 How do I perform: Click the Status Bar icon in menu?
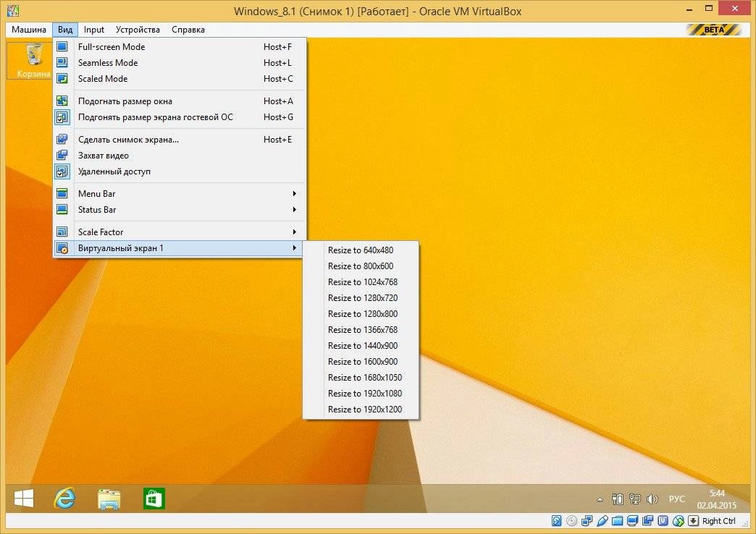click(62, 209)
